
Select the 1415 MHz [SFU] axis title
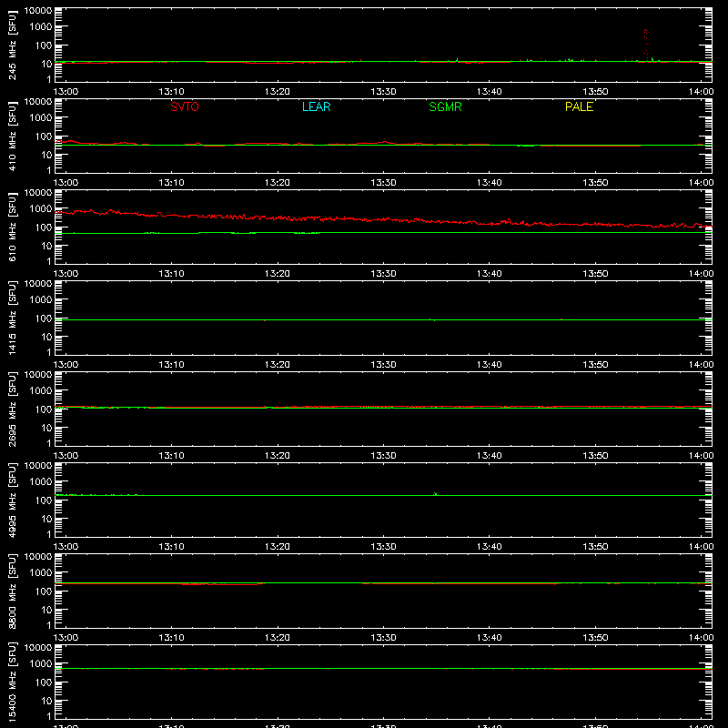(x=12, y=318)
